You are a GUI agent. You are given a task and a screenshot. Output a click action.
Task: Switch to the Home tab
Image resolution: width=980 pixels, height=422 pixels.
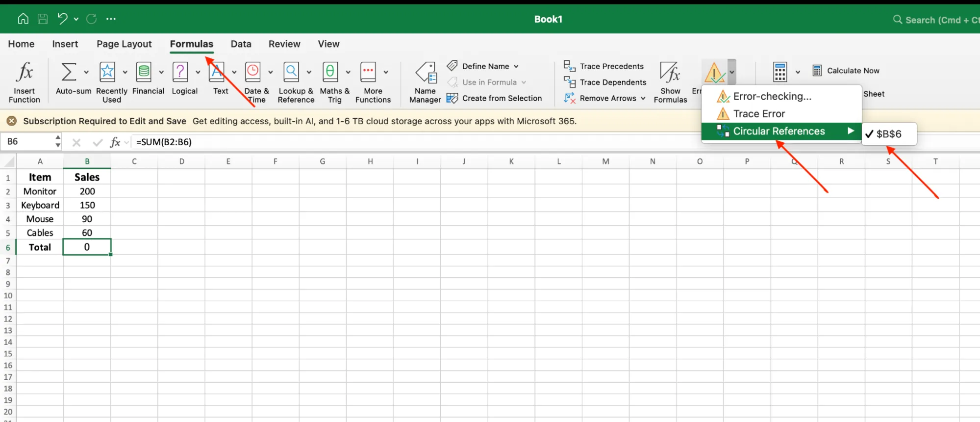pos(21,44)
